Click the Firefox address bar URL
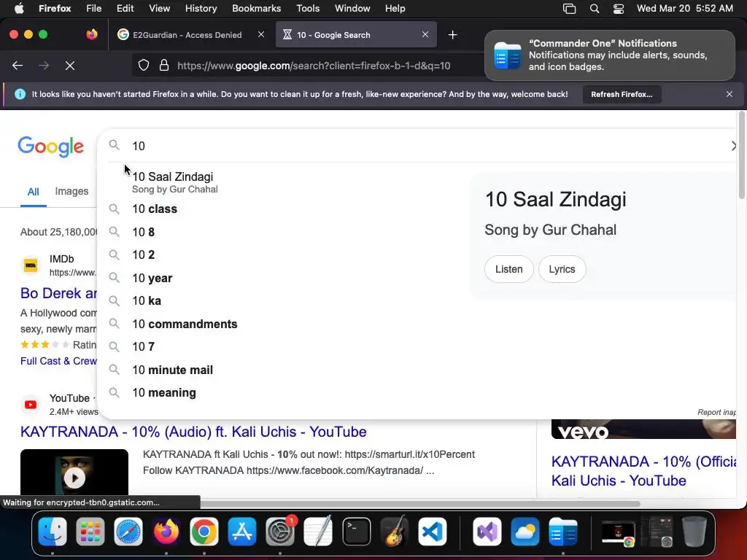The height and width of the screenshot is (560, 747). 314,66
